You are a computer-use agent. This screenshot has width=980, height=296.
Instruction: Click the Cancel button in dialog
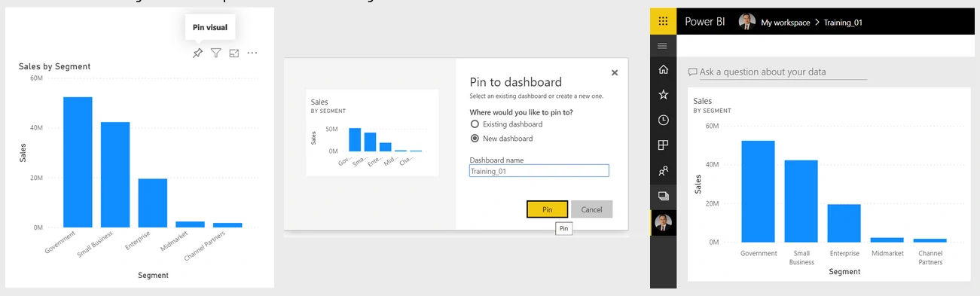tap(591, 209)
